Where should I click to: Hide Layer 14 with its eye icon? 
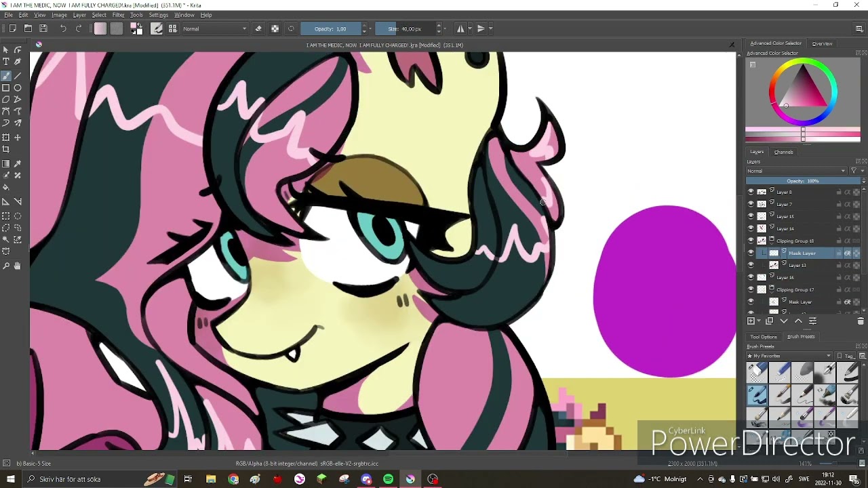pyautogui.click(x=751, y=228)
